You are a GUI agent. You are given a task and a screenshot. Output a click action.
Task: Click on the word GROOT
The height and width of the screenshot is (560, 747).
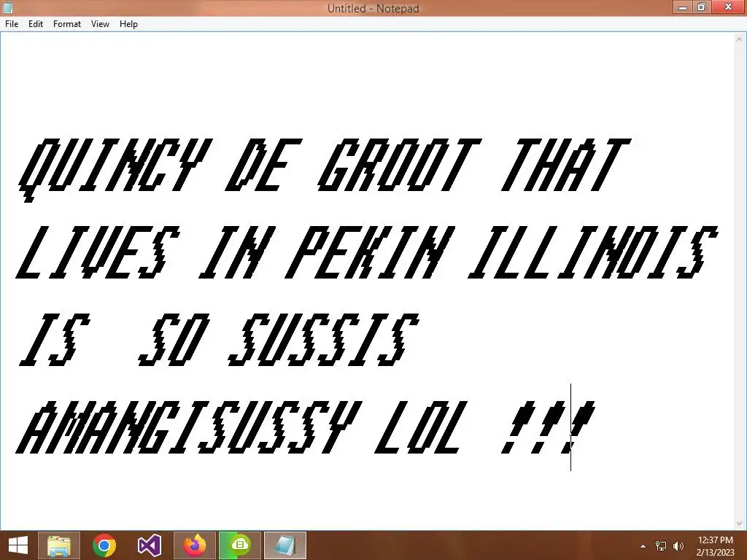(x=399, y=165)
